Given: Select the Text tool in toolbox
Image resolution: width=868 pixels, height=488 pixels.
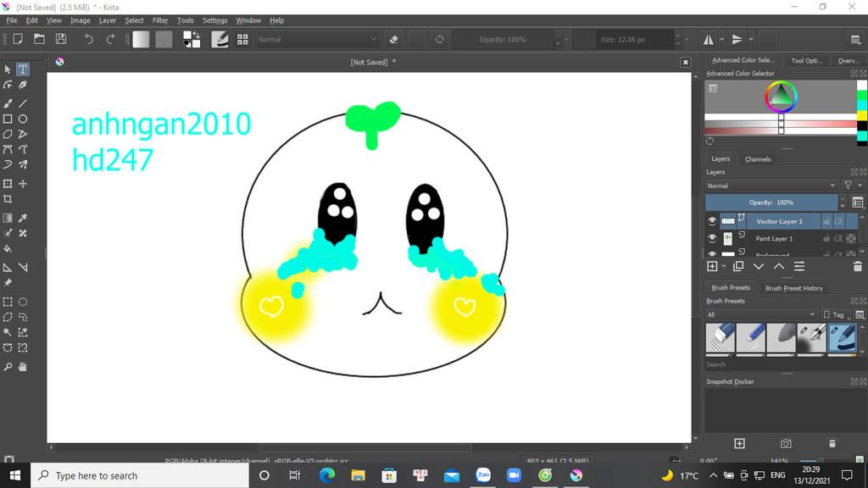Looking at the screenshot, I should point(23,69).
